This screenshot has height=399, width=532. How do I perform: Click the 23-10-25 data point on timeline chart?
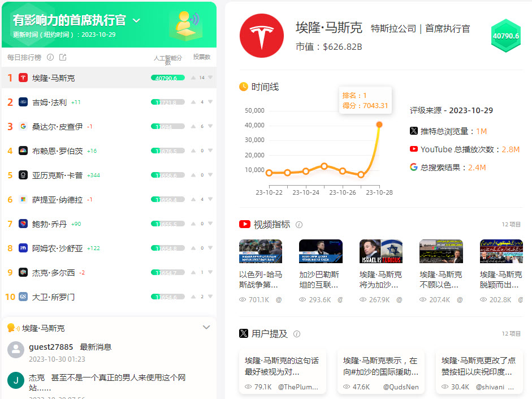pos(324,166)
